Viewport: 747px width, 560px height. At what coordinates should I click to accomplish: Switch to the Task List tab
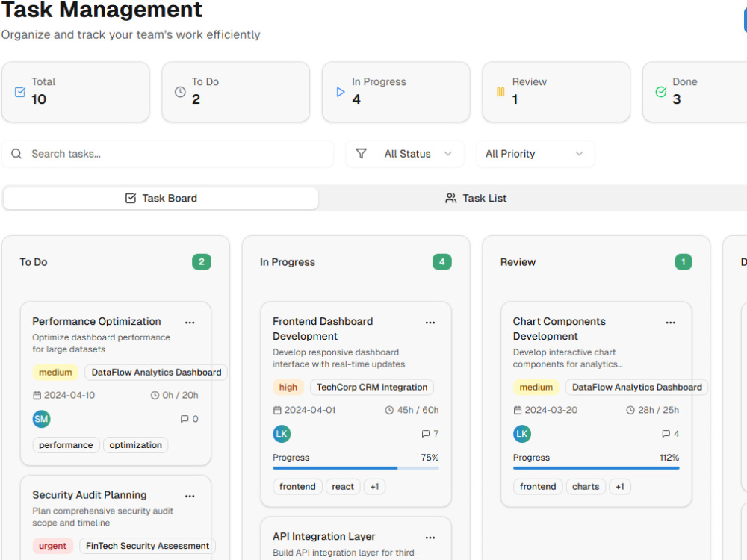(475, 198)
